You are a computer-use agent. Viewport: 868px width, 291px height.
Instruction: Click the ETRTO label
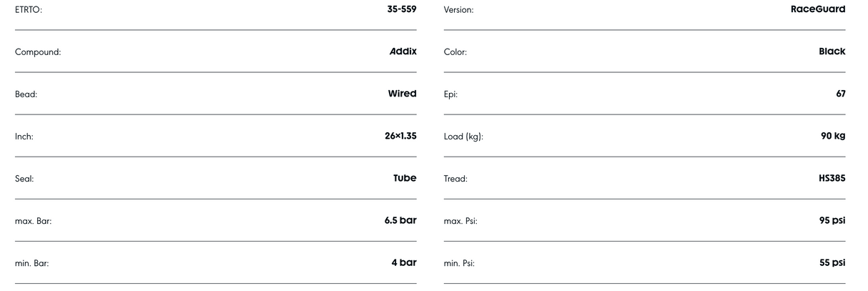tap(29, 10)
